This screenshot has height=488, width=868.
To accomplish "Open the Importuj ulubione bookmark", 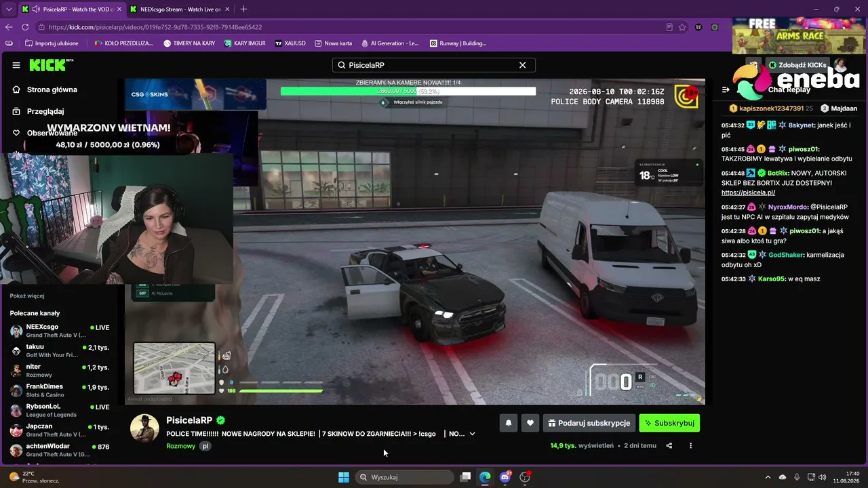I will (52, 43).
